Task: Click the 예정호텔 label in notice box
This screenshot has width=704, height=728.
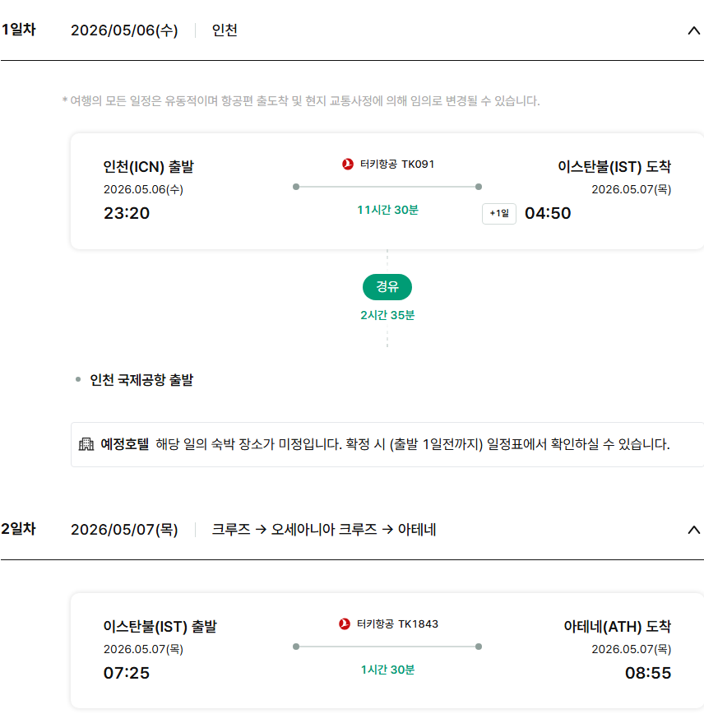Action: [x=125, y=444]
